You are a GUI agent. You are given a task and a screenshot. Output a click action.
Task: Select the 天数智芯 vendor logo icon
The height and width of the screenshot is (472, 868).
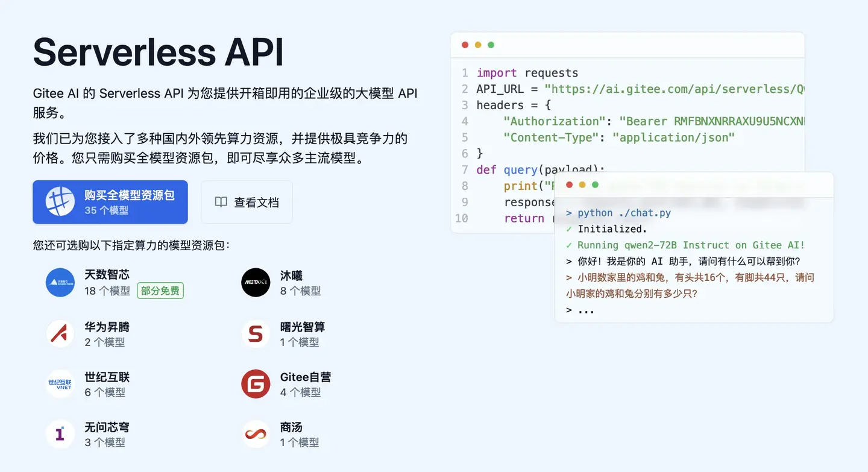click(x=60, y=282)
